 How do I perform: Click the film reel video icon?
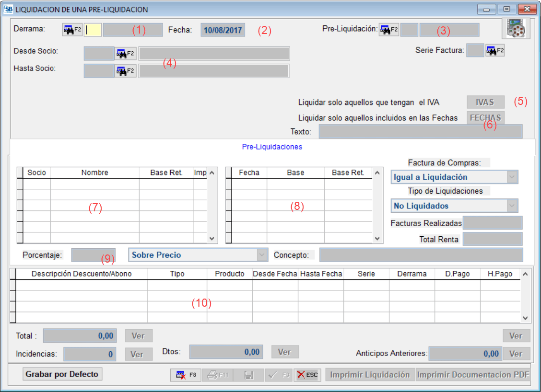click(516, 29)
